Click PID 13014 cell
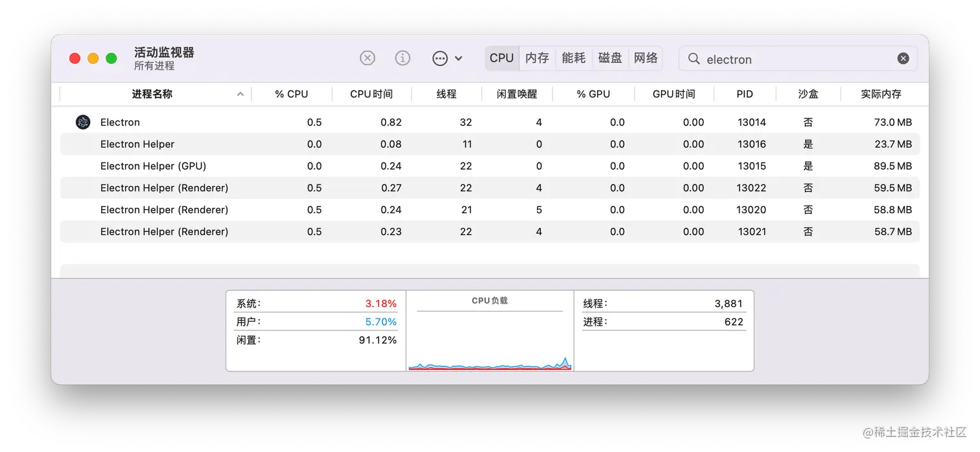Screen dimensions: 980x452 click(752, 122)
